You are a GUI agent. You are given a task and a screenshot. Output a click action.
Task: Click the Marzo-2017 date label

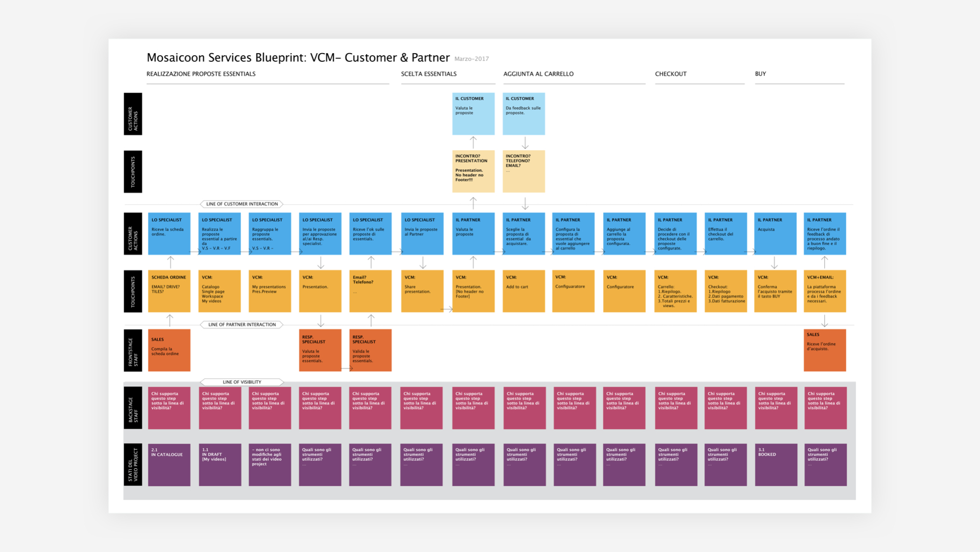point(471,59)
